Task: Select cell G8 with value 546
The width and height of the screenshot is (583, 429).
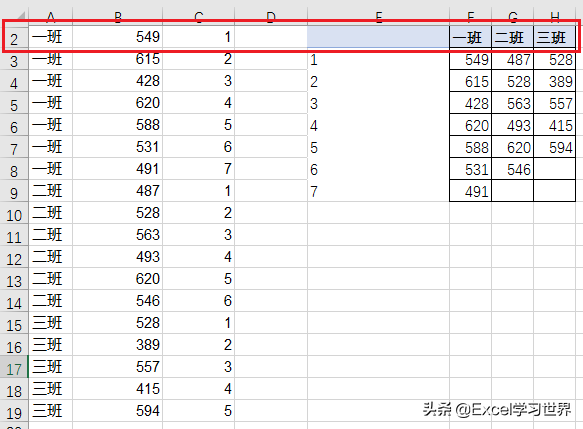Action: point(512,169)
